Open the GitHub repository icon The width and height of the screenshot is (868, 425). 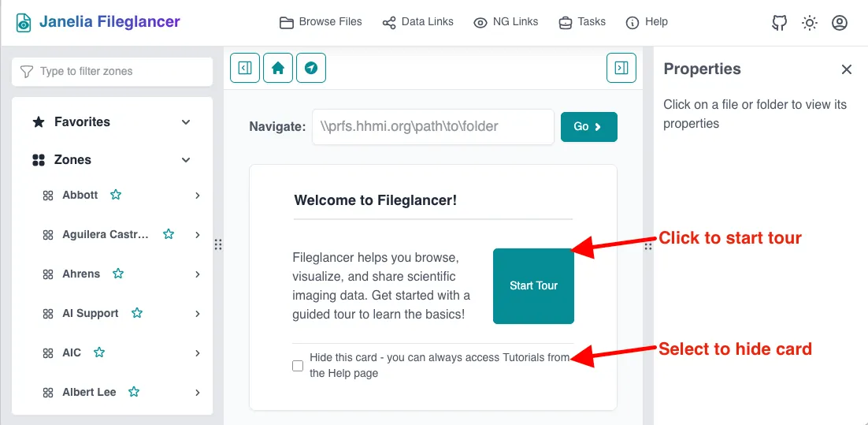coord(780,23)
